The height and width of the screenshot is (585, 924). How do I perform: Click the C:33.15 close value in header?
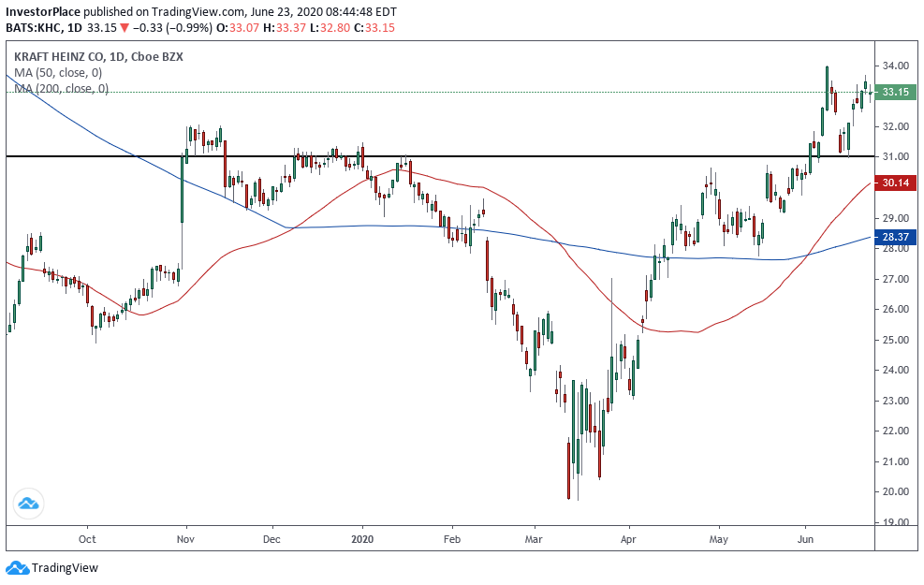[374, 28]
